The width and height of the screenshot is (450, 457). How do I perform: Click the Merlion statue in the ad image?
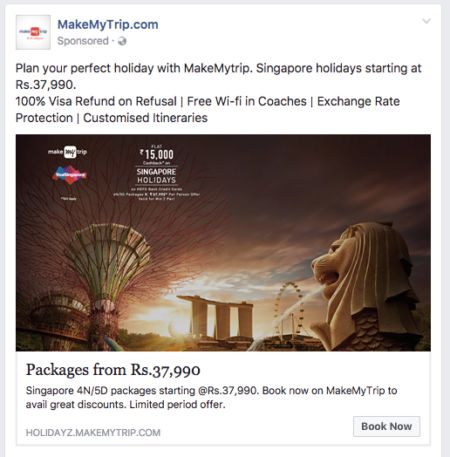(x=367, y=287)
